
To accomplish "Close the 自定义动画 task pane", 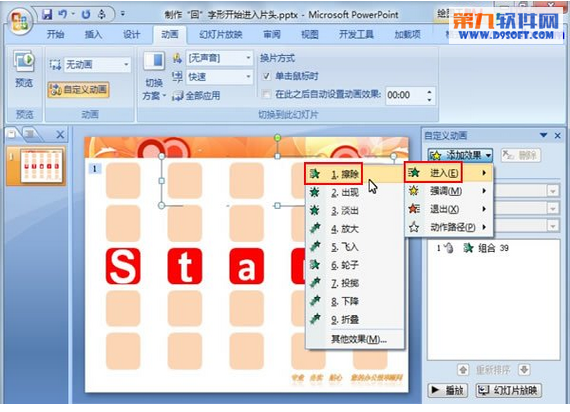I will point(558,136).
